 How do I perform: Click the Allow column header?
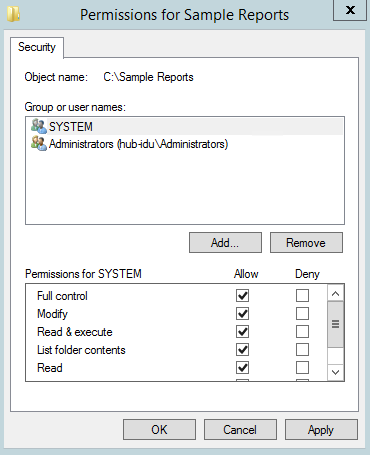click(x=246, y=274)
